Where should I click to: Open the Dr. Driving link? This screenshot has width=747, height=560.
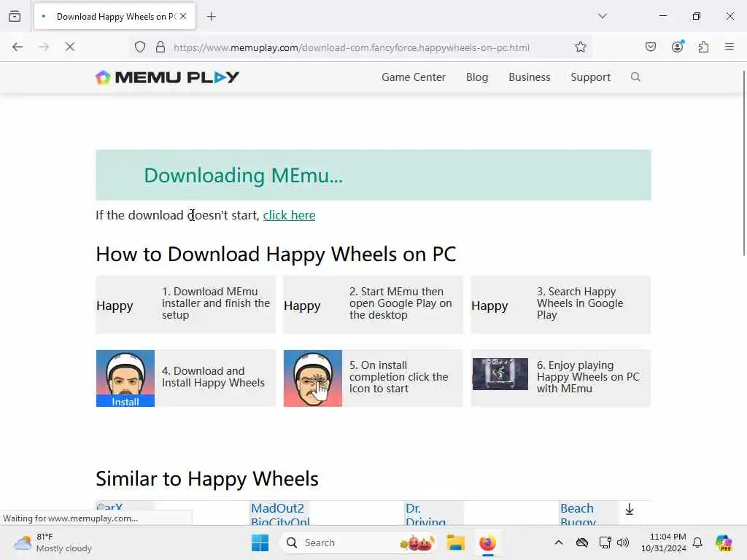point(425,514)
